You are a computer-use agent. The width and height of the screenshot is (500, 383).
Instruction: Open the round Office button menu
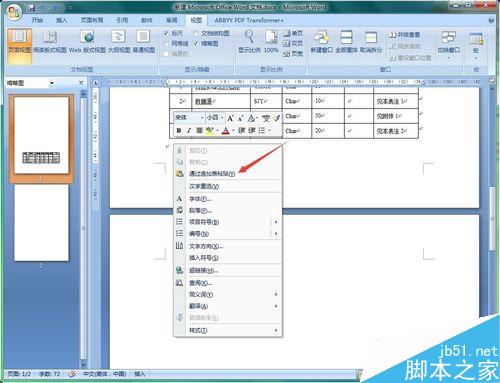tap(14, 12)
